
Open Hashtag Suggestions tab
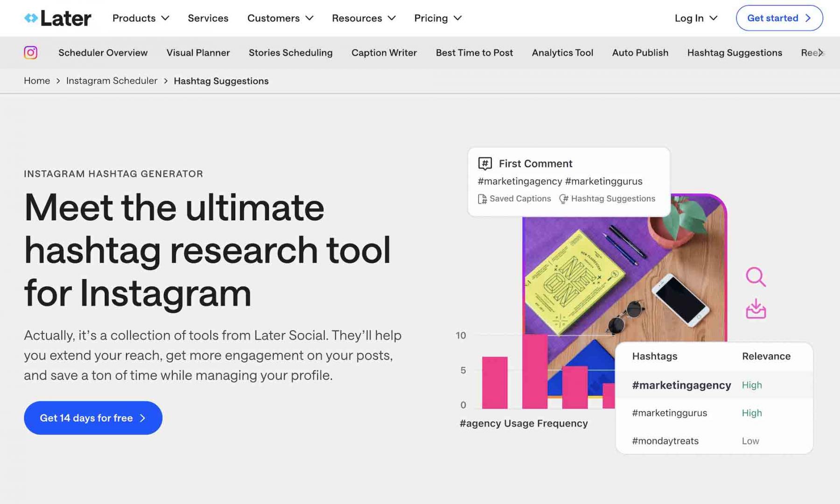(x=735, y=53)
